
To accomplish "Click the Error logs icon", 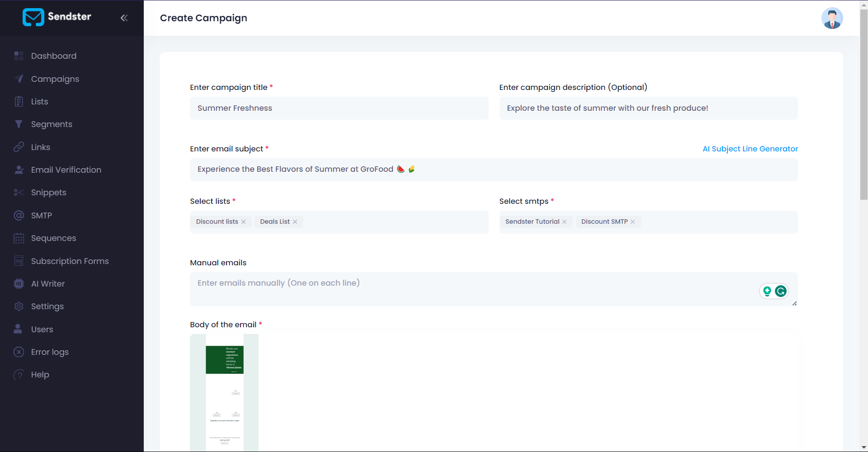I will pyautogui.click(x=19, y=352).
